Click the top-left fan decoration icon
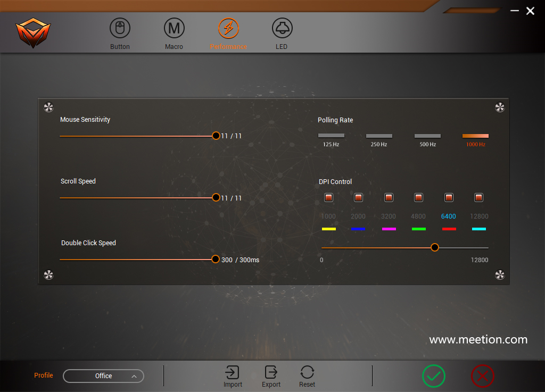Viewport: 545px width, 392px height. [48, 107]
